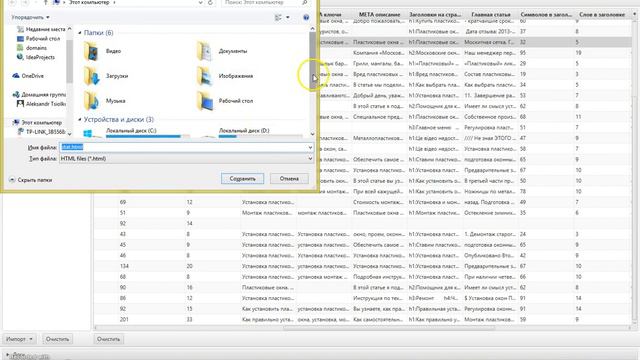Select OneDrive in the sidebar
Screen dimensions: 640x360
click(x=28, y=76)
